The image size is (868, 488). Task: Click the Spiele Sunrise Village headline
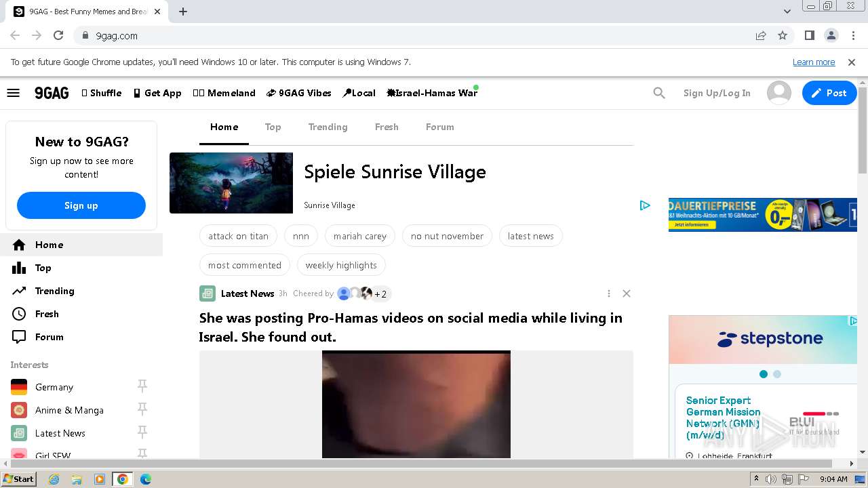point(395,171)
